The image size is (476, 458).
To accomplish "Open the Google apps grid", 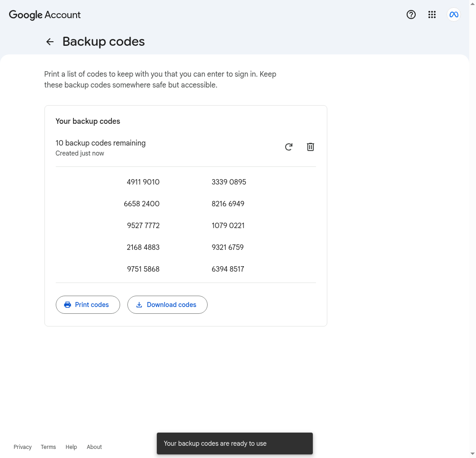I will [x=432, y=15].
